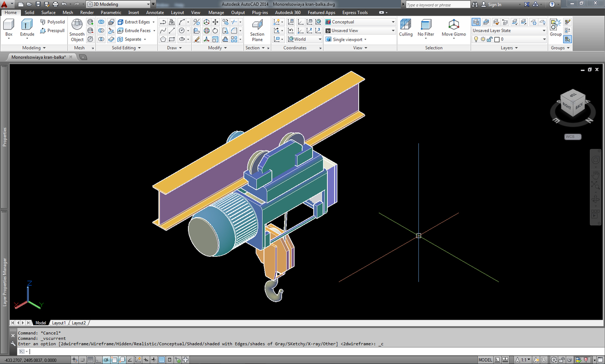Select the Move Gizmo tool
Screen dimensions: 605x364
(453, 28)
